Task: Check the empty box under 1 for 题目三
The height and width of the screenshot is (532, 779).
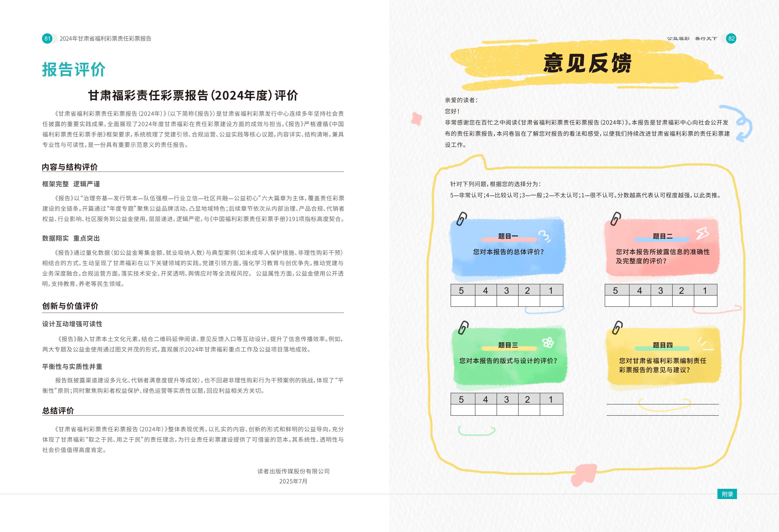Action: [x=551, y=410]
